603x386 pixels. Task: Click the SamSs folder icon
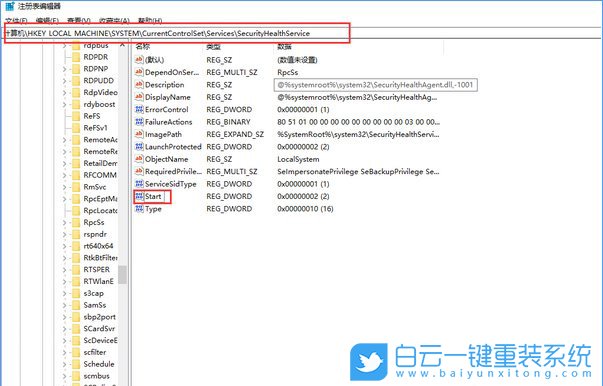click(76, 305)
